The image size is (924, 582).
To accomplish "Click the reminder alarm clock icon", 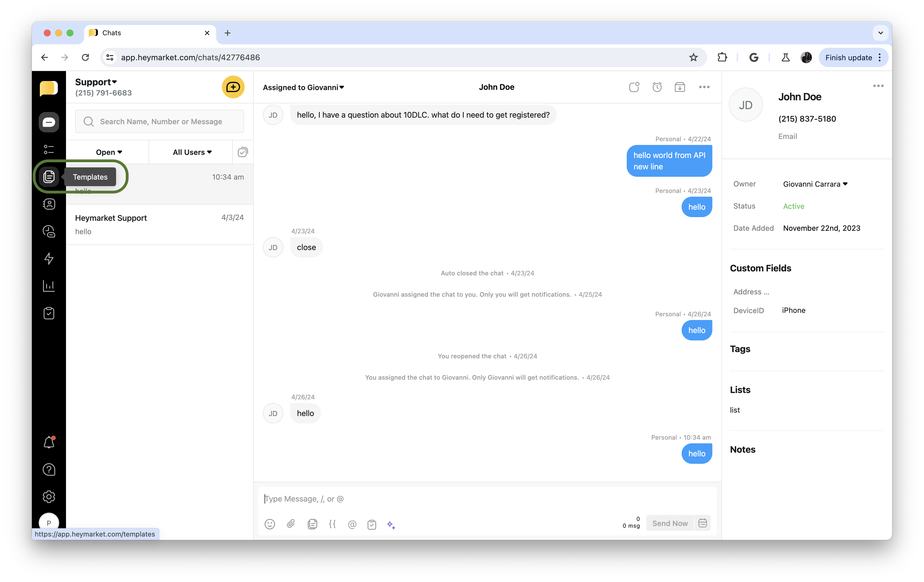I will 657,87.
